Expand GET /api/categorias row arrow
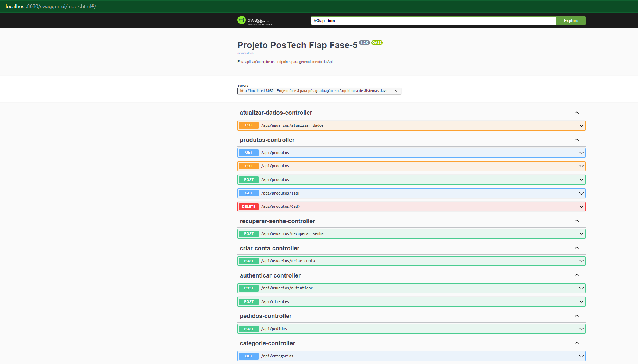The width and height of the screenshot is (638, 364). (x=581, y=356)
